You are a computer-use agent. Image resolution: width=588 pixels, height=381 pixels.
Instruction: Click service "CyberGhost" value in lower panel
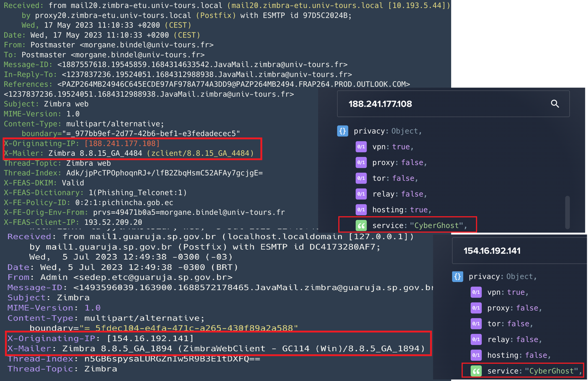552,371
